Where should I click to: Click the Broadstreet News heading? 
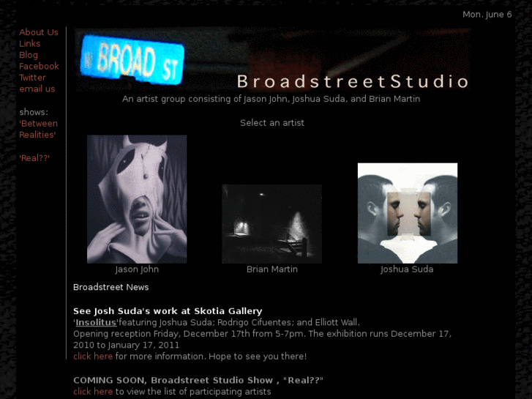pyautogui.click(x=111, y=287)
